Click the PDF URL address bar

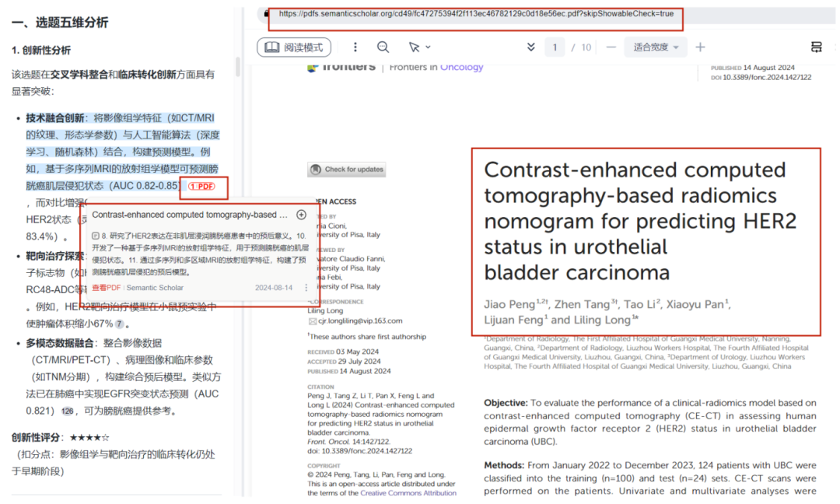click(x=476, y=14)
